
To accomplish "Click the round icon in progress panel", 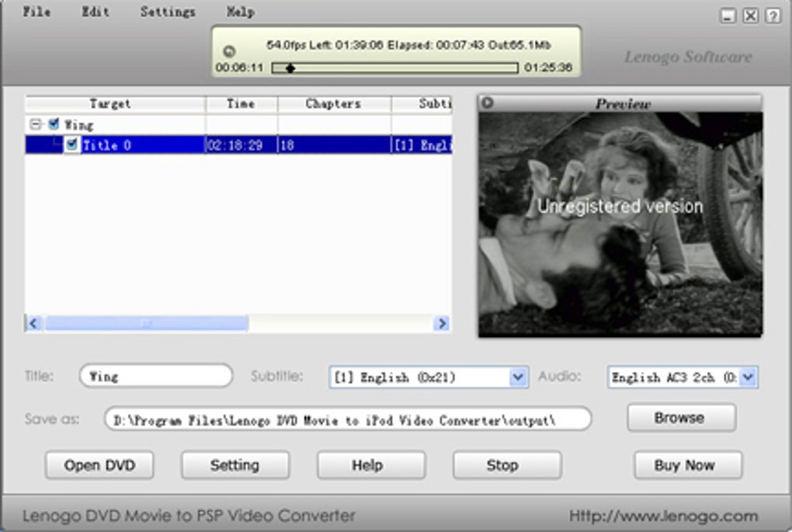I will tap(229, 51).
